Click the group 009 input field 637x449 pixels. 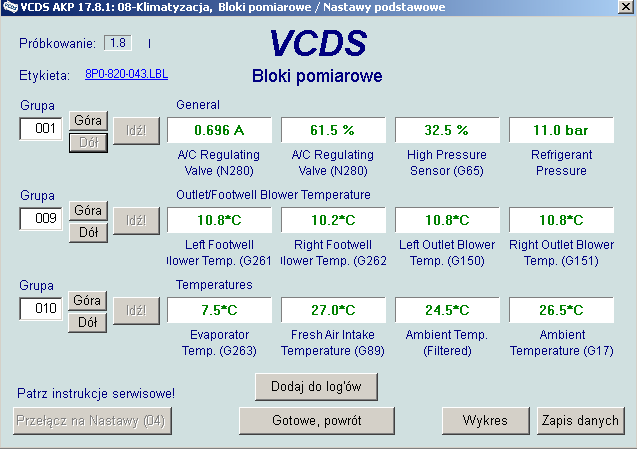(41, 219)
